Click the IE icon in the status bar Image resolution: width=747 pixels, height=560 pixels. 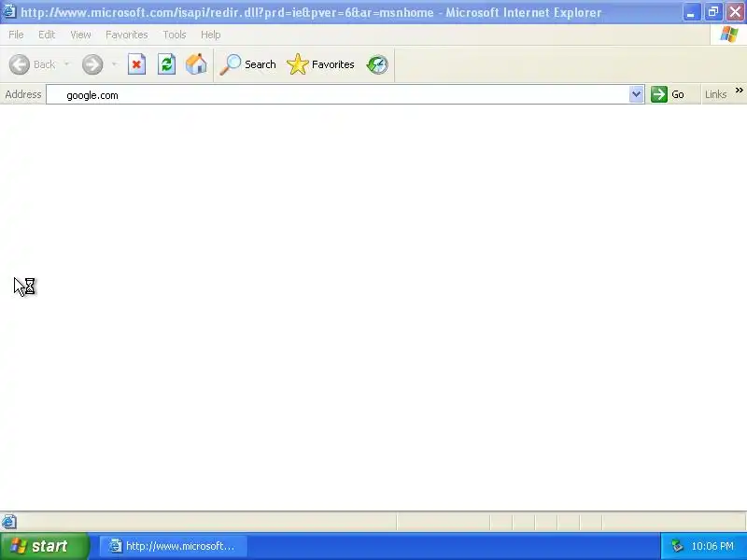pos(9,522)
